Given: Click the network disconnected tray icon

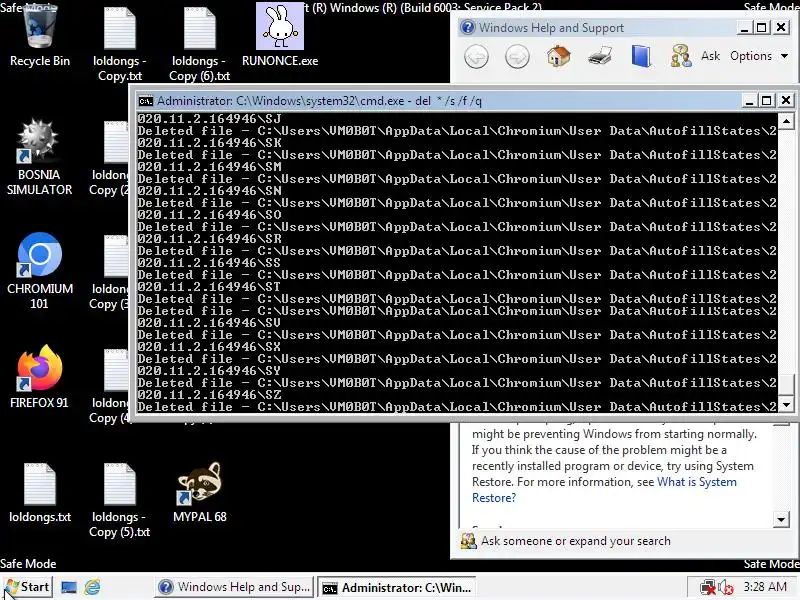Looking at the screenshot, I should click(708, 587).
